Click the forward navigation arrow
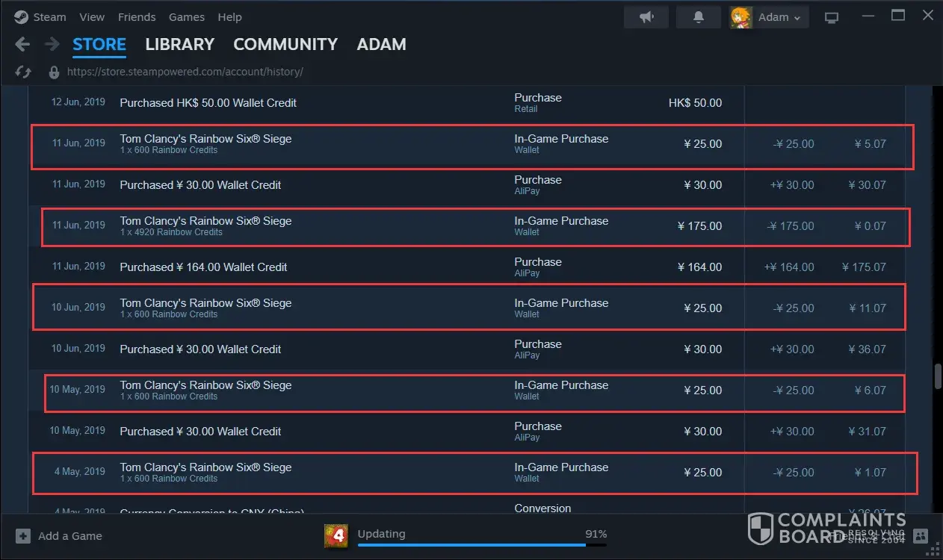The width and height of the screenshot is (943, 560). click(x=52, y=45)
